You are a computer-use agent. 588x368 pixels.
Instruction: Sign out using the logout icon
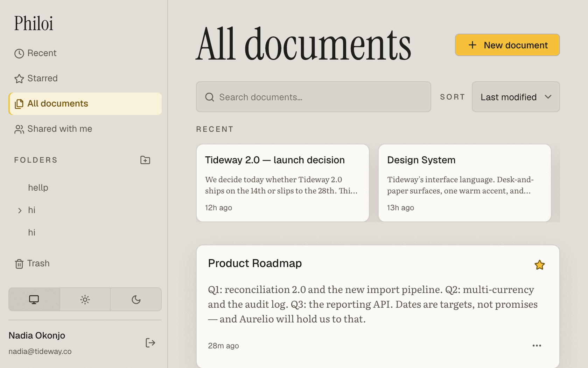tap(150, 343)
